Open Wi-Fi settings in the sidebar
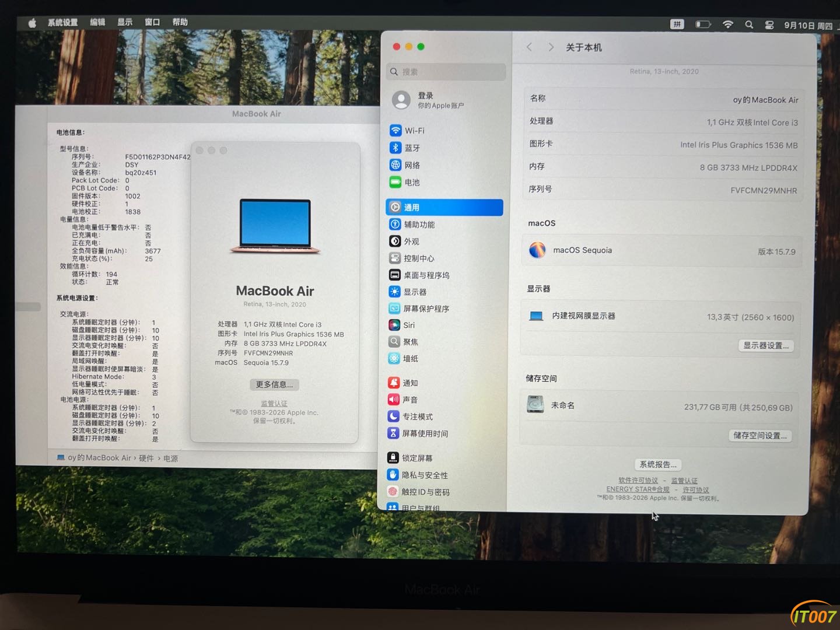Viewport: 840px width, 630px height. 444,131
